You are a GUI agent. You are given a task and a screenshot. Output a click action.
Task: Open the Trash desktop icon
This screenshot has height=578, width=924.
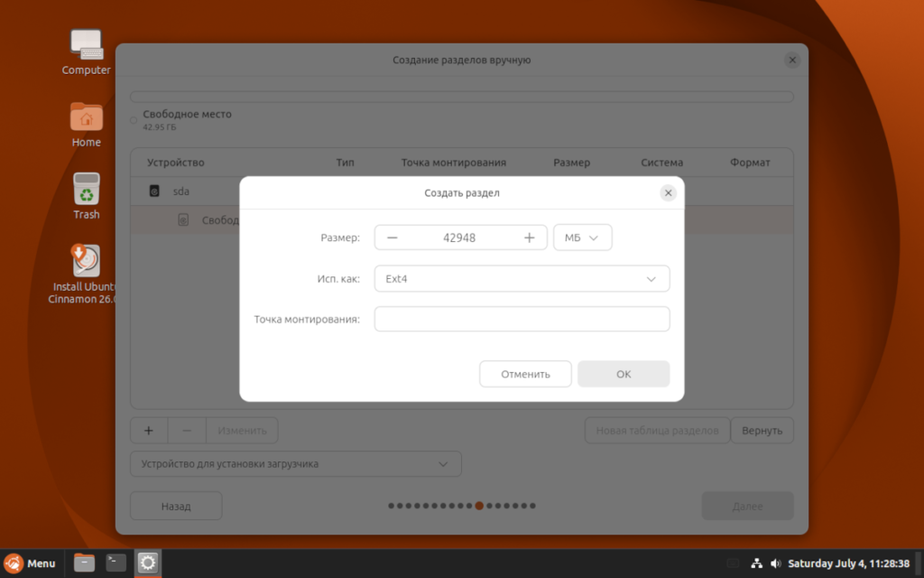86,196
